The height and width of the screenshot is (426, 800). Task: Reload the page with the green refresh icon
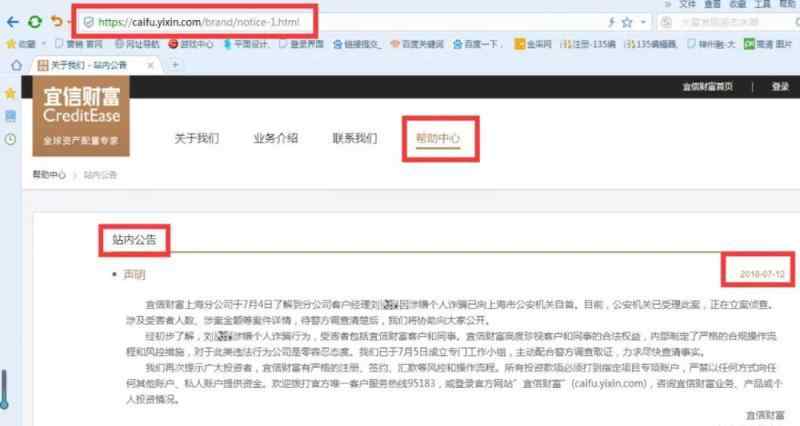tap(35, 22)
